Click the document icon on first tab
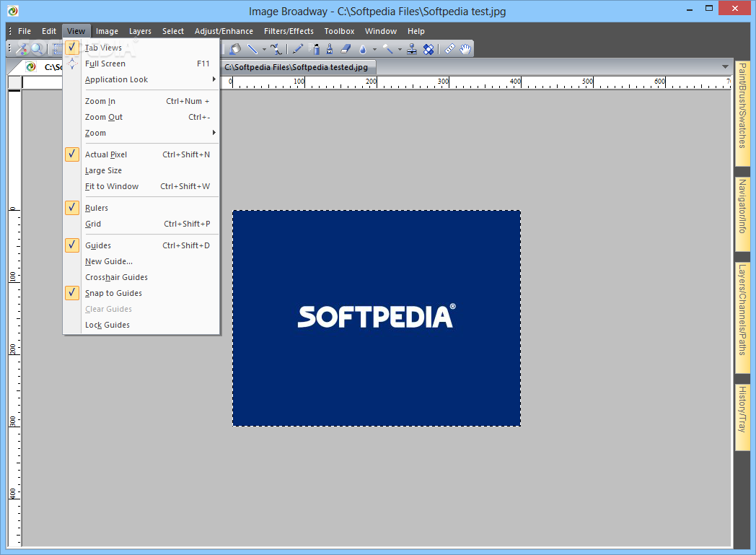 (31, 67)
